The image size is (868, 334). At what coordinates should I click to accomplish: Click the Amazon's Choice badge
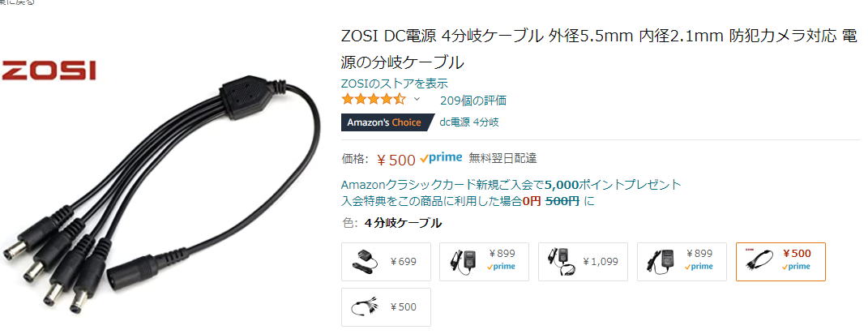(x=384, y=122)
